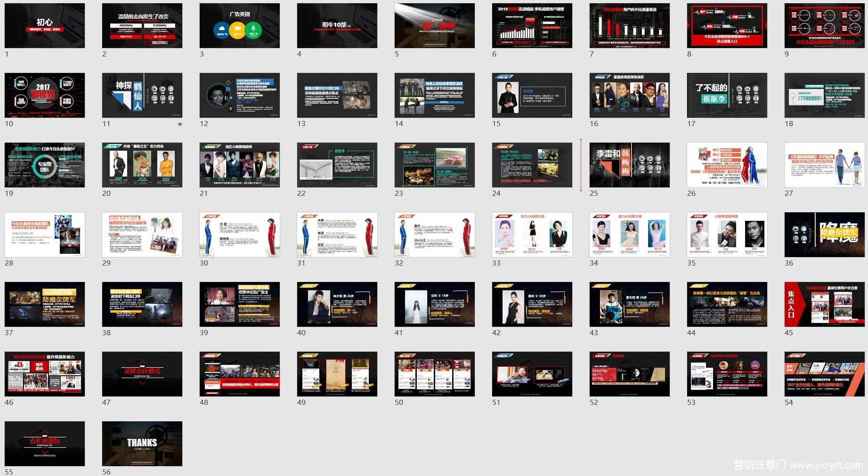Select slide 12 thumbnail
The height and width of the screenshot is (476, 868).
point(240,95)
